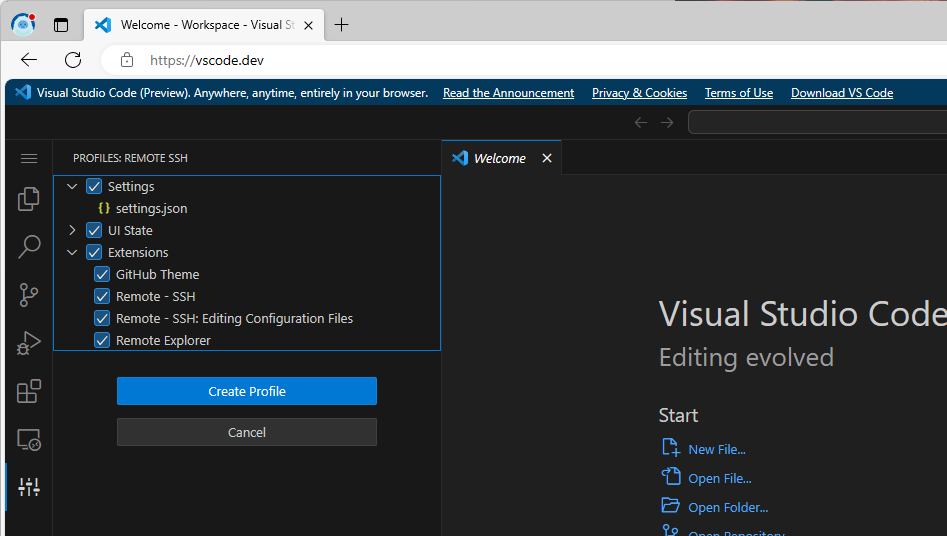Open the Search view icon
This screenshot has width=947, height=536.
click(28, 247)
